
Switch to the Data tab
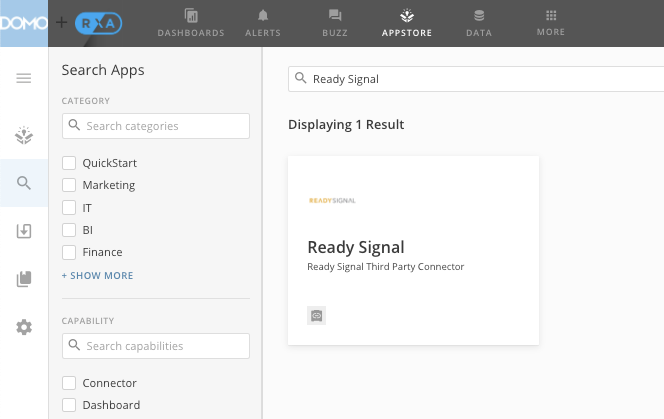tap(479, 23)
